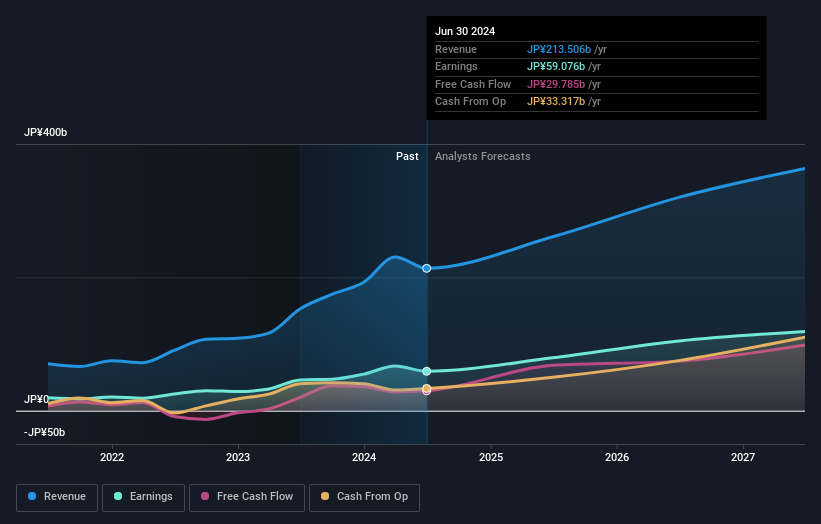Click the JP¥33.317b cash from op value
821x524 pixels.
(x=556, y=102)
